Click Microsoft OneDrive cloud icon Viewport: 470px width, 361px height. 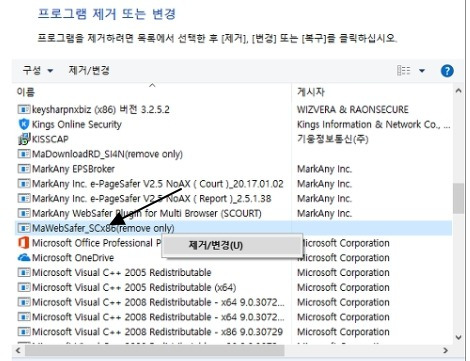pyautogui.click(x=24, y=258)
